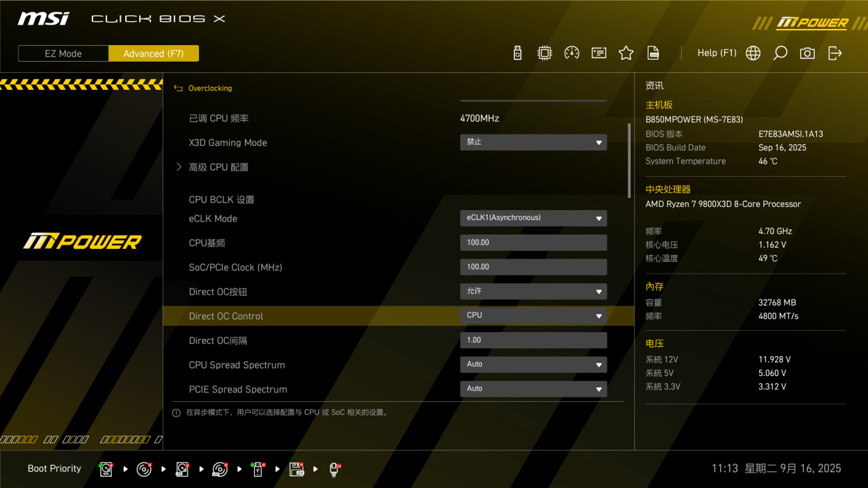This screenshot has height=488, width=868.
Task: Click the AMD Ryzen 7 9800X3D processor name
Action: click(723, 204)
